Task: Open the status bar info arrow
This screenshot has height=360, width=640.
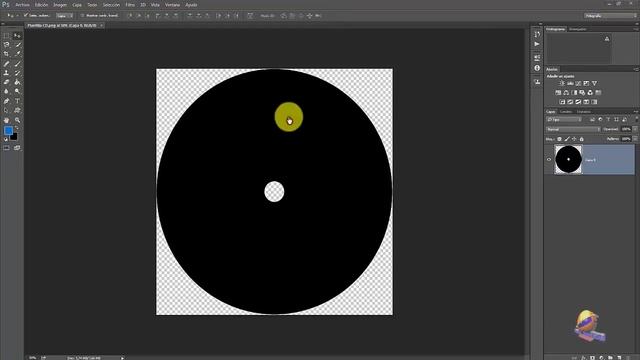Action: point(122,358)
